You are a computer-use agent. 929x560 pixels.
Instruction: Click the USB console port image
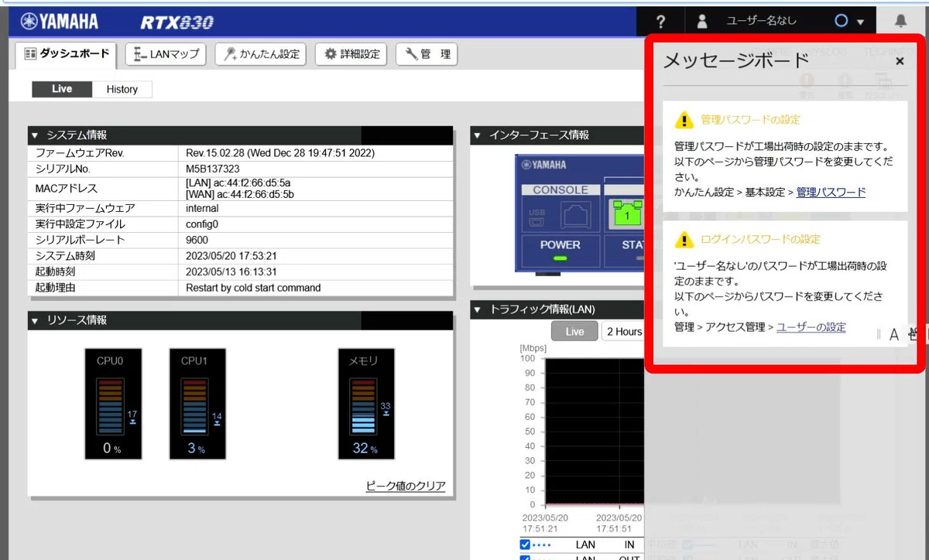(537, 217)
